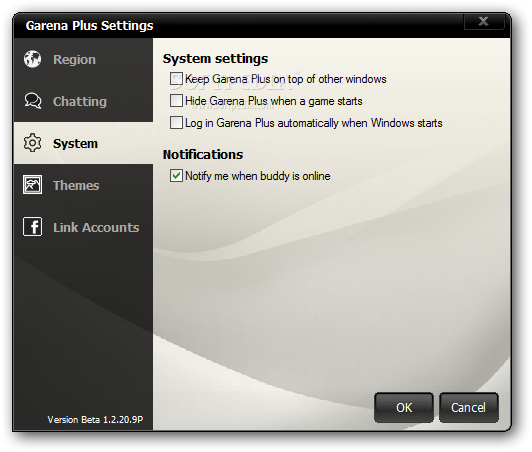Click the globe icon beside Region
The image size is (532, 452).
pos(33,59)
